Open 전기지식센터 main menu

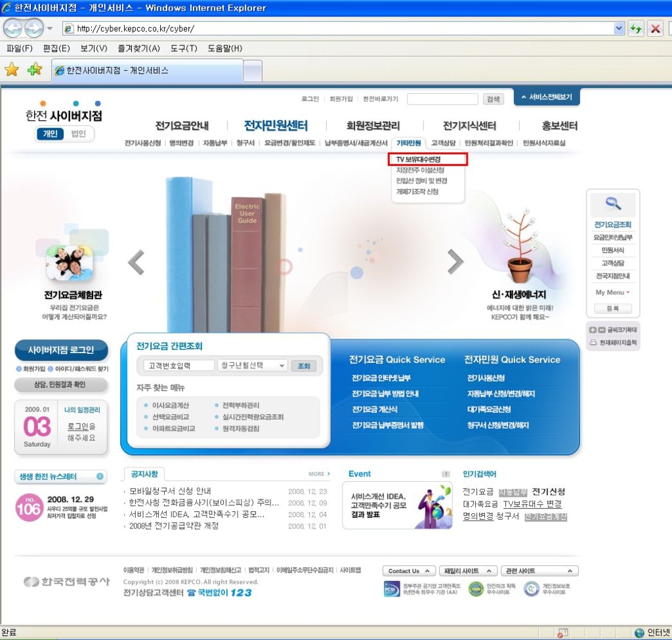pyautogui.click(x=469, y=125)
